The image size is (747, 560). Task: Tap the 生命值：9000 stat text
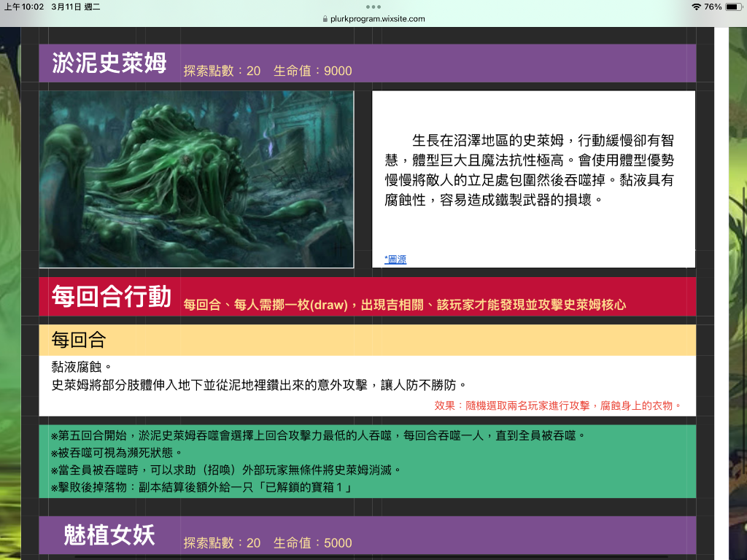(x=312, y=71)
